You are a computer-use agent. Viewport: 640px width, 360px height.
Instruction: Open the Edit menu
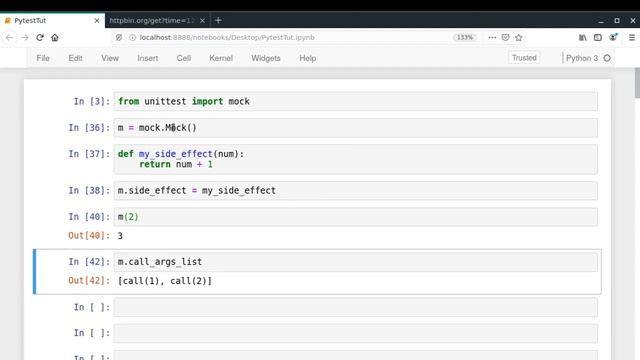click(x=76, y=58)
